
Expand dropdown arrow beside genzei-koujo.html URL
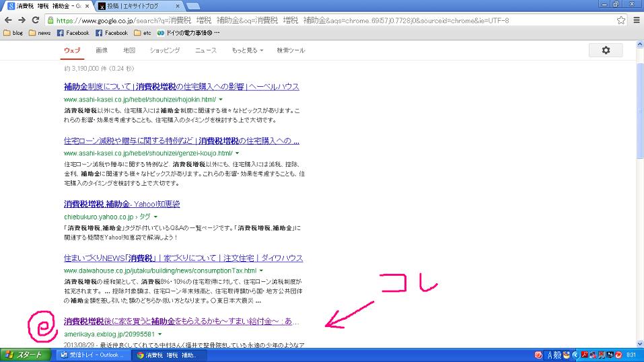point(237,153)
